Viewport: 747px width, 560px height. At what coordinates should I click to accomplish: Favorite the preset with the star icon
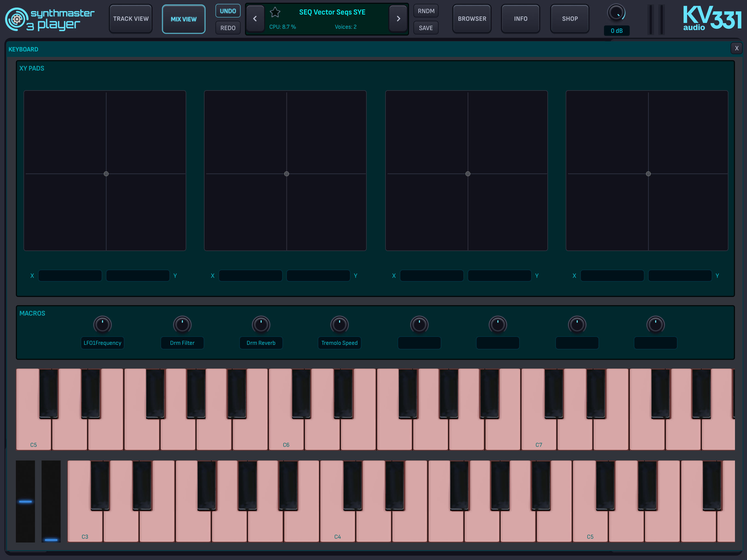275,13
